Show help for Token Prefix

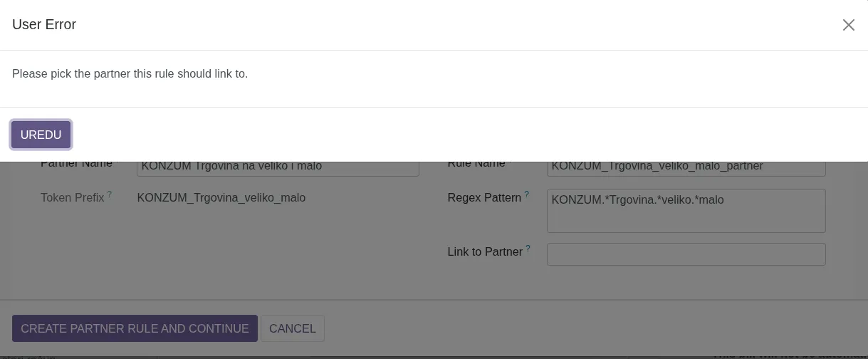[110, 194]
